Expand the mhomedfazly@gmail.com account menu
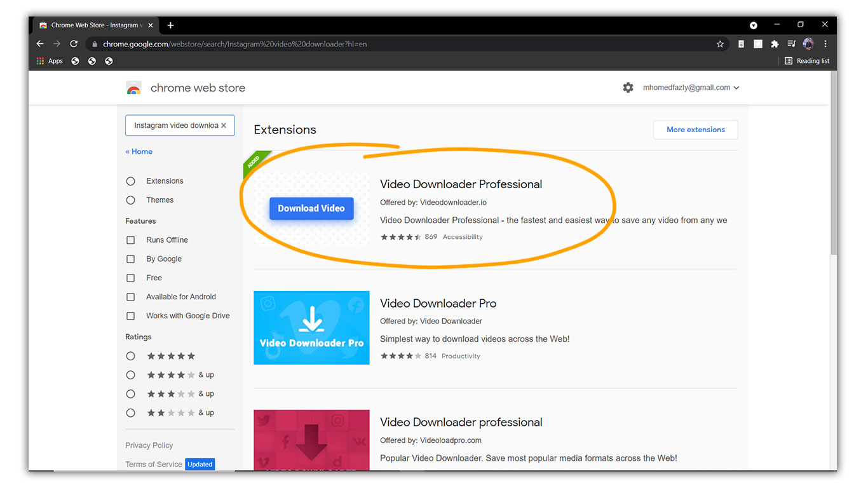 coord(691,88)
